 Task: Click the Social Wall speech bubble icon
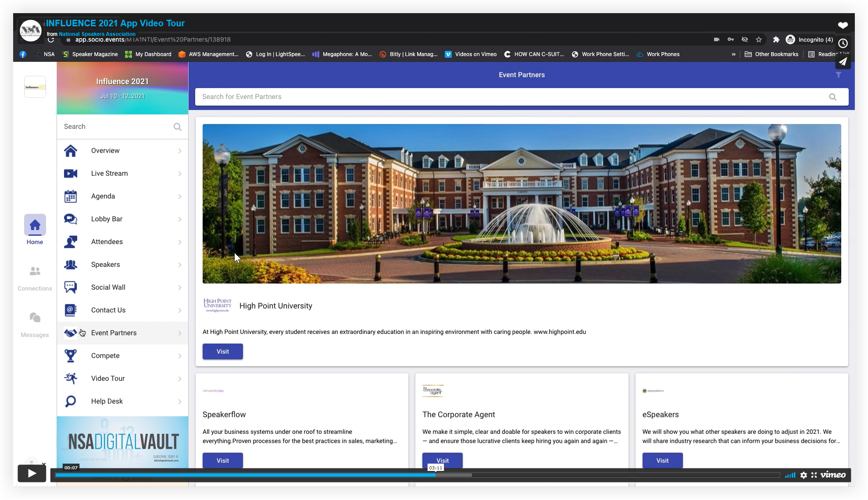[71, 287]
